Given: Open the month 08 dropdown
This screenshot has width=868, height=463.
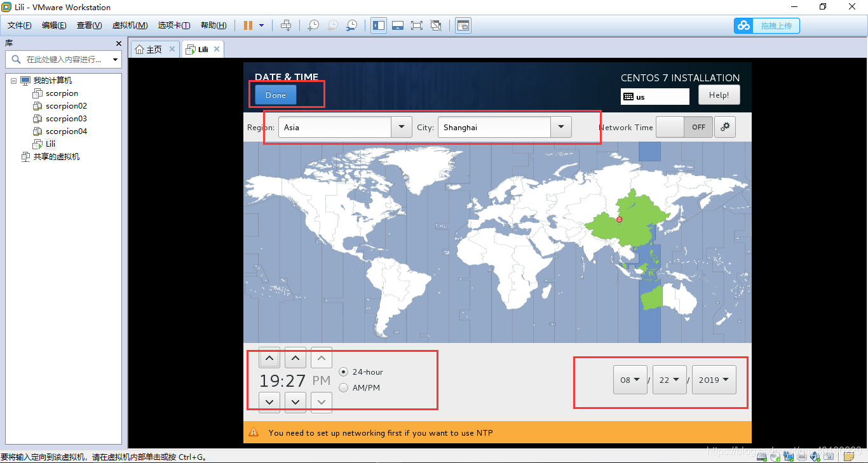Looking at the screenshot, I should pos(630,380).
